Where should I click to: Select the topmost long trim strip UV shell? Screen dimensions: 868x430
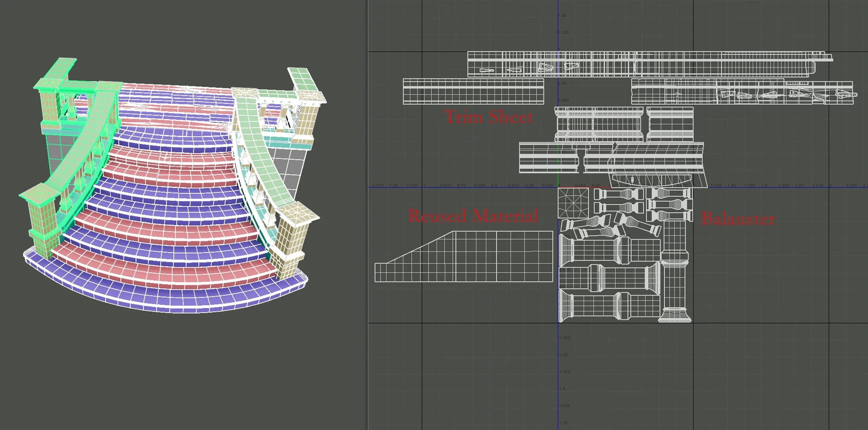tap(650, 64)
